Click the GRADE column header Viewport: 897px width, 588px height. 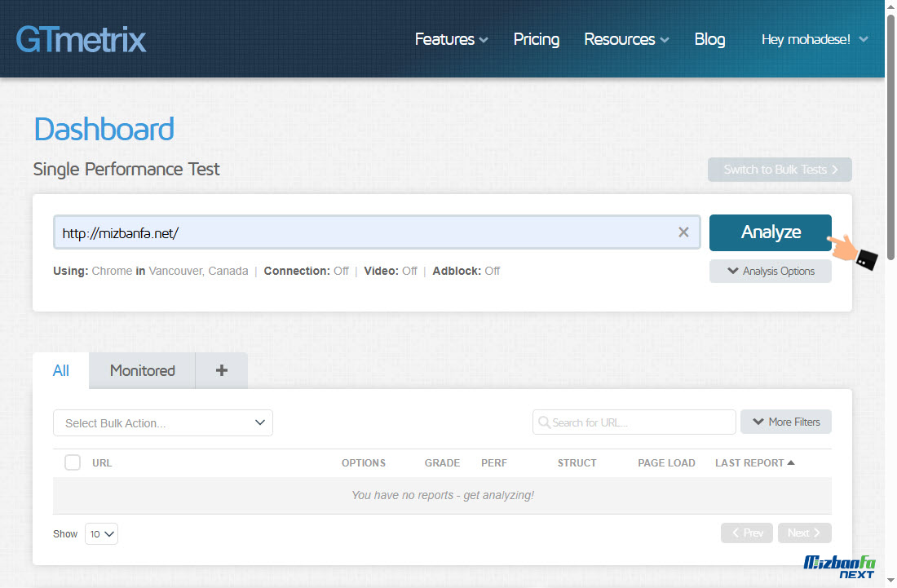[x=442, y=462]
